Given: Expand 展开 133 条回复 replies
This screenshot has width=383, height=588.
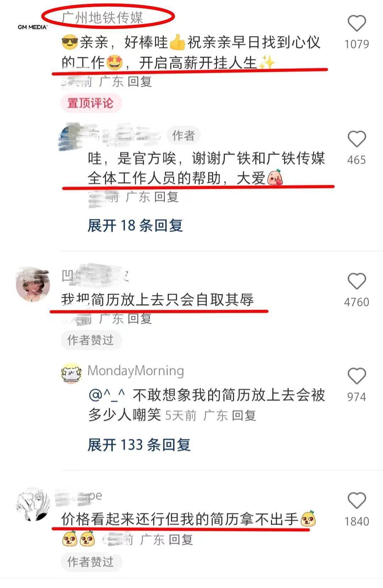Looking at the screenshot, I should (139, 445).
